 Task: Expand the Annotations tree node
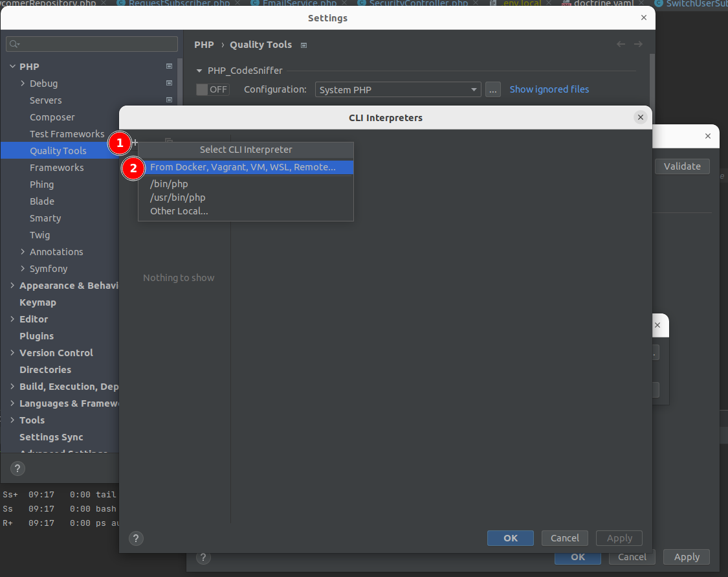coord(23,252)
